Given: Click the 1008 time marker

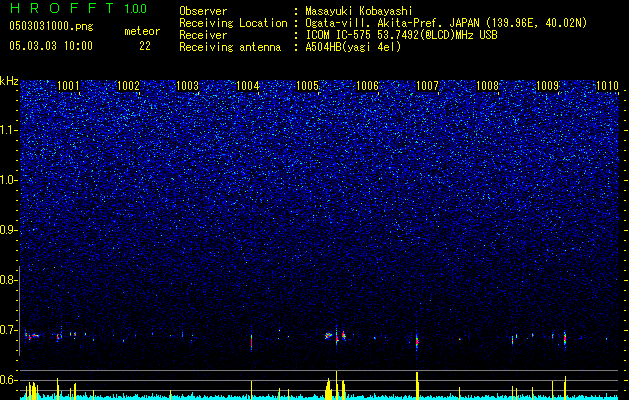Looking at the screenshot, I should pyautogui.click(x=487, y=86).
